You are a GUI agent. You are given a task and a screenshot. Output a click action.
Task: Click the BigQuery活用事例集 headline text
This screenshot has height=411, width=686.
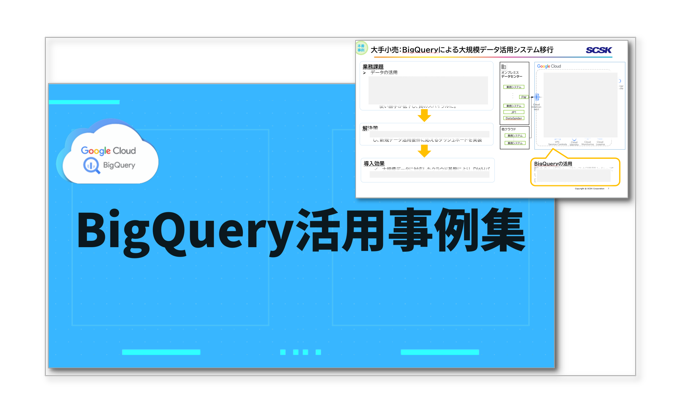300,233
